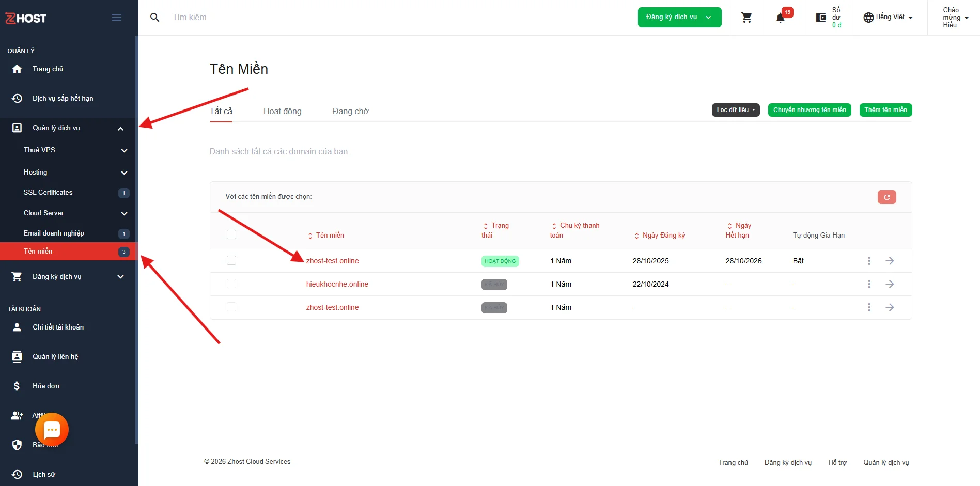Click the HOẠT ĐỘNG status badge
This screenshot has width=980, height=486.
(x=500, y=261)
